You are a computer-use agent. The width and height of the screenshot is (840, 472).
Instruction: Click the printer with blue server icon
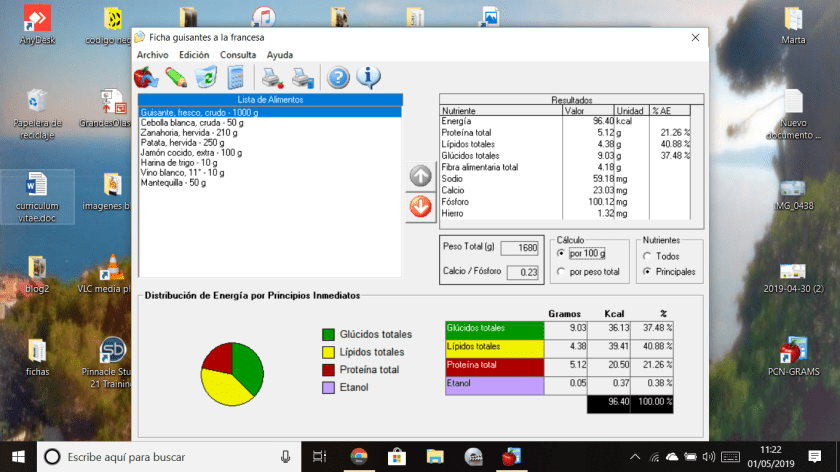click(302, 77)
